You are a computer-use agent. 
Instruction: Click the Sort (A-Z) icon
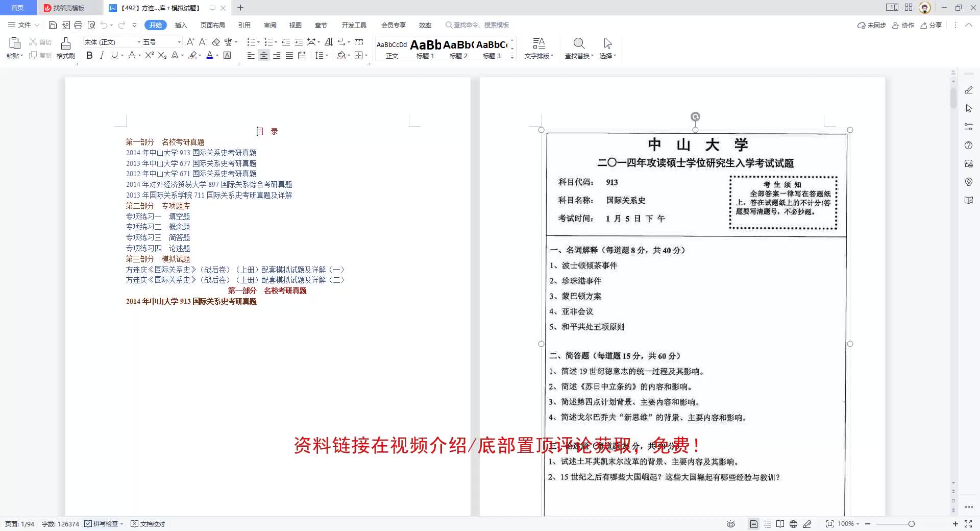328,42
